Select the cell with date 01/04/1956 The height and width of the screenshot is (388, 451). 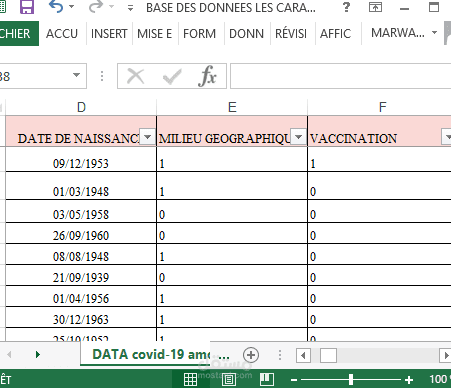[81, 296]
